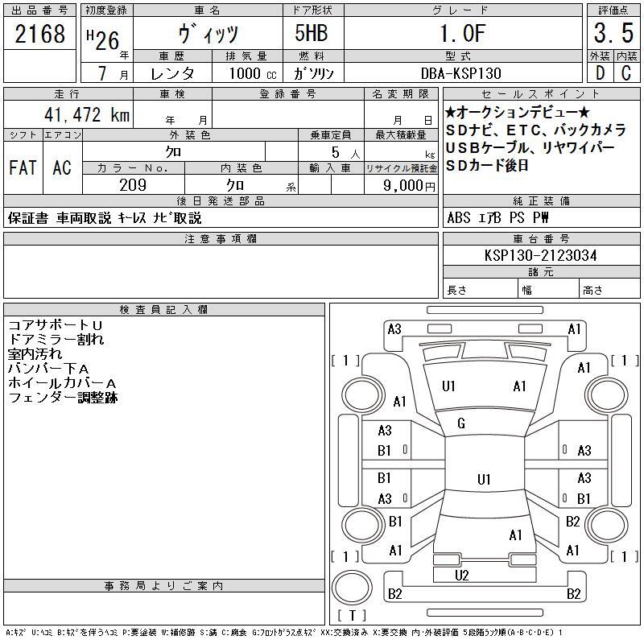Click the car name ヴィッツ
Image resolution: width=644 pixels, height=644 pixels.
[x=208, y=34]
